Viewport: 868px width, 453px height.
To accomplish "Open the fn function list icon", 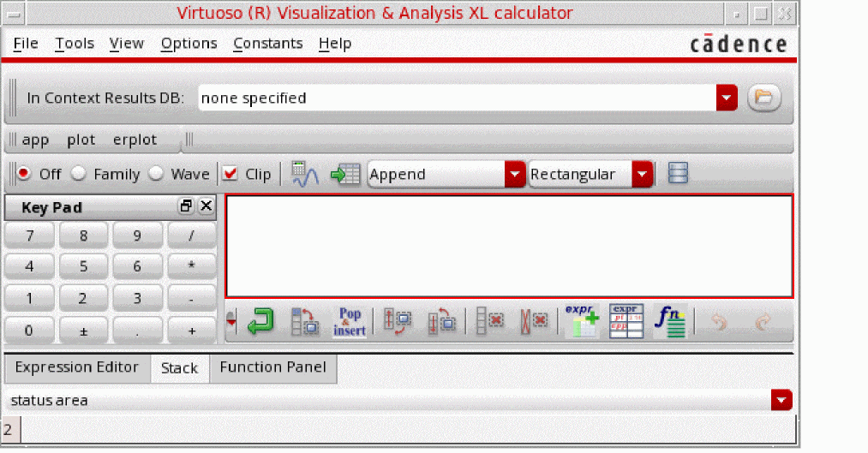I will click(x=670, y=321).
